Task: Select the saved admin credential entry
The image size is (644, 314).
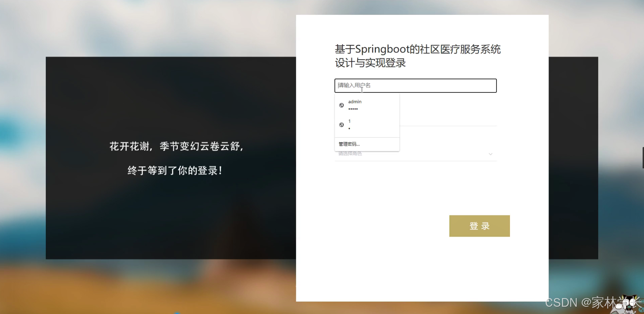Action: pyautogui.click(x=367, y=105)
